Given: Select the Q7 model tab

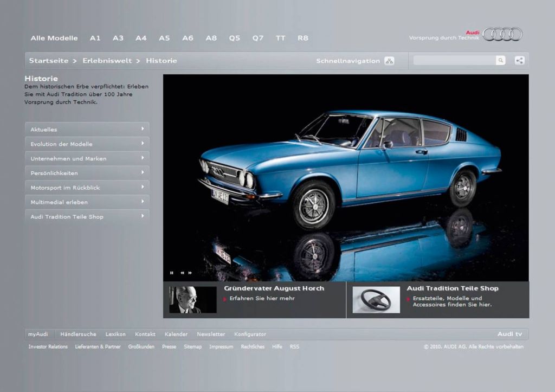Looking at the screenshot, I should click(258, 38).
